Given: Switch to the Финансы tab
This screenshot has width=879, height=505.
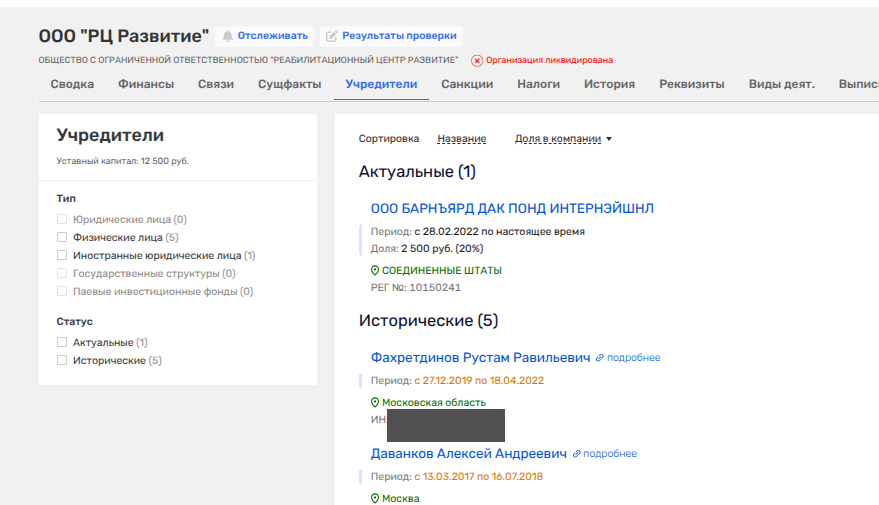Looking at the screenshot, I should (x=146, y=84).
